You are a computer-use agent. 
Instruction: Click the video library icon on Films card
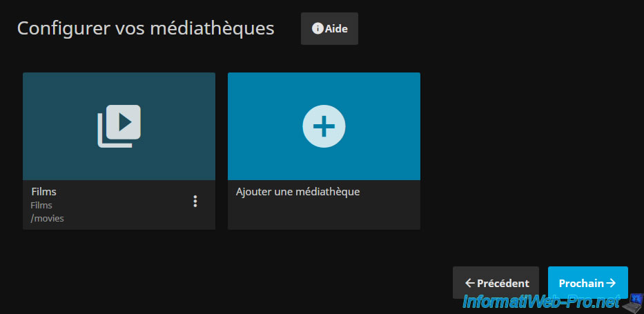(x=119, y=126)
